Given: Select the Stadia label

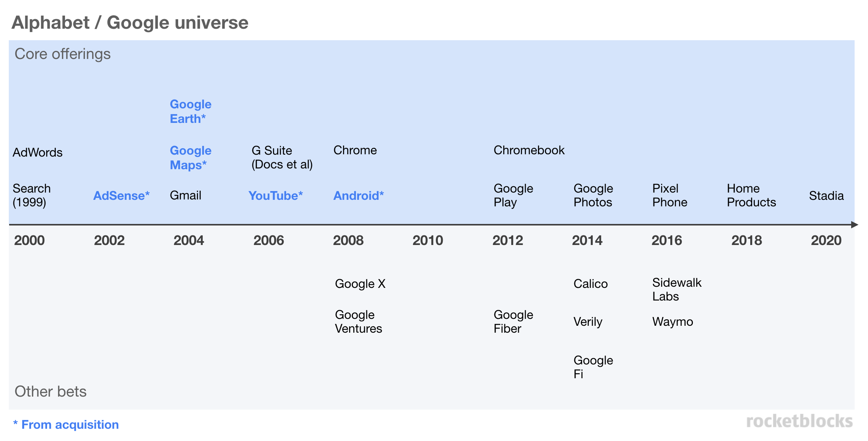Looking at the screenshot, I should [826, 196].
